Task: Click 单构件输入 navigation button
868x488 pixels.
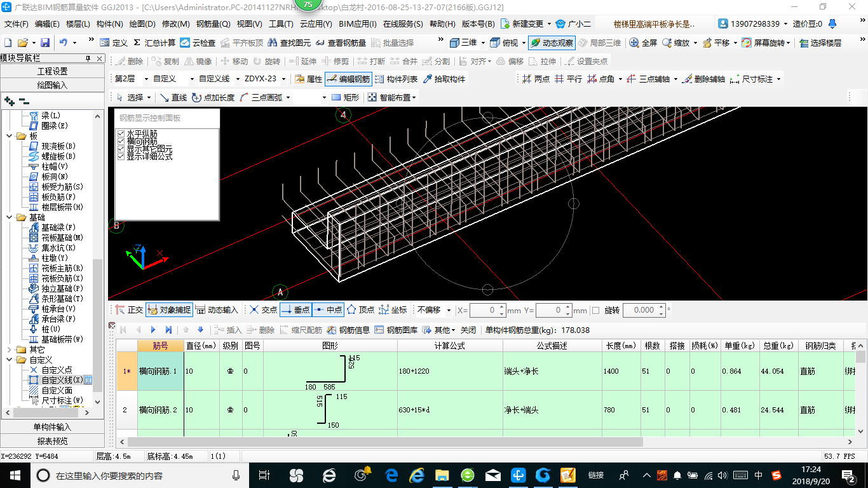Action: pos(52,427)
